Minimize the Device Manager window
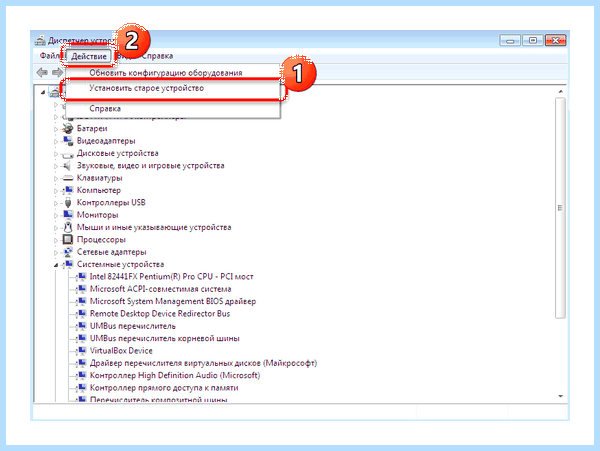 pyautogui.click(x=510, y=40)
